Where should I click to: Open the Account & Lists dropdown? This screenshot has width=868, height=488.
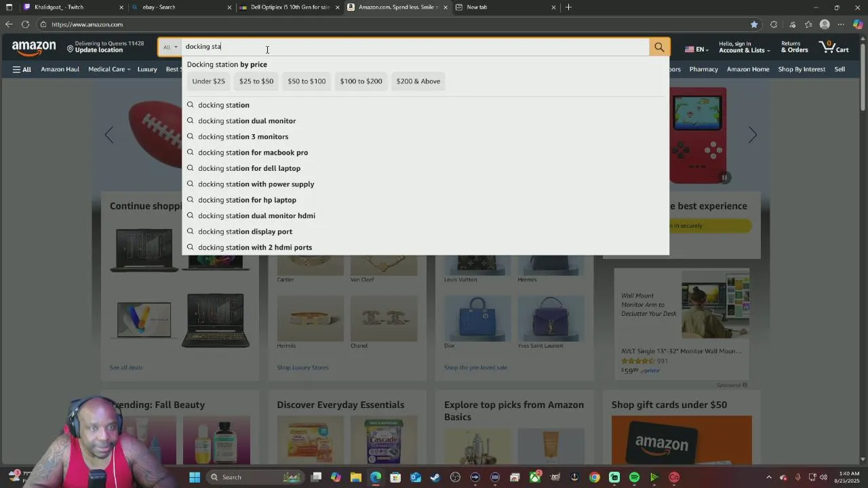[744, 47]
